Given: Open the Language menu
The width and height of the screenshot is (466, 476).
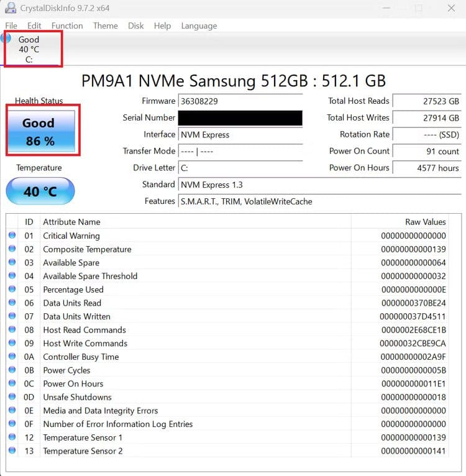Looking at the screenshot, I should [199, 25].
